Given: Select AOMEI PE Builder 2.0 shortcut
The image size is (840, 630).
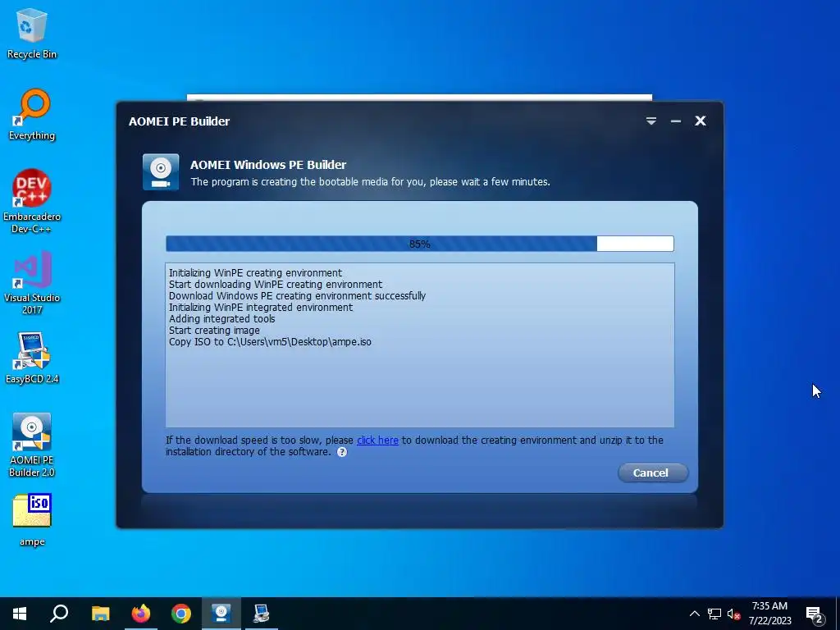Looking at the screenshot, I should point(32,445).
